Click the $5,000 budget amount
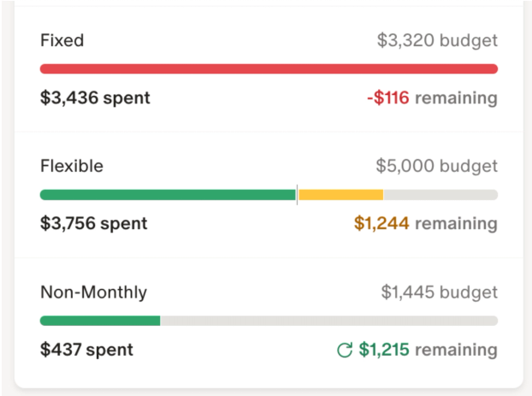532x396 pixels. (436, 166)
